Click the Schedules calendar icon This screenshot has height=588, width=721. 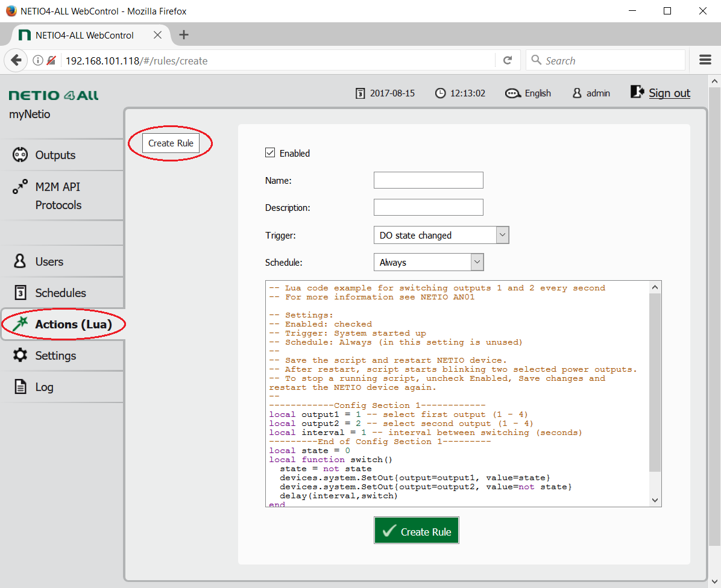(20, 293)
